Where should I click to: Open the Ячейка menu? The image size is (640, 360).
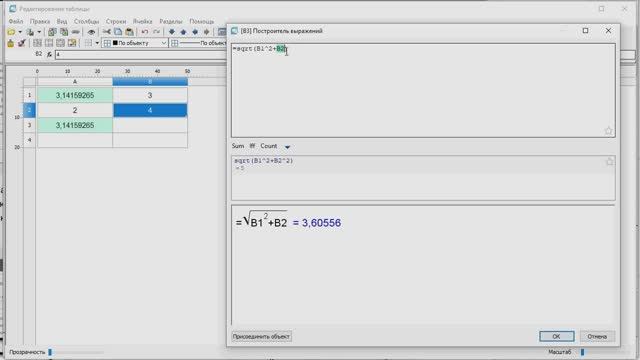click(x=142, y=21)
